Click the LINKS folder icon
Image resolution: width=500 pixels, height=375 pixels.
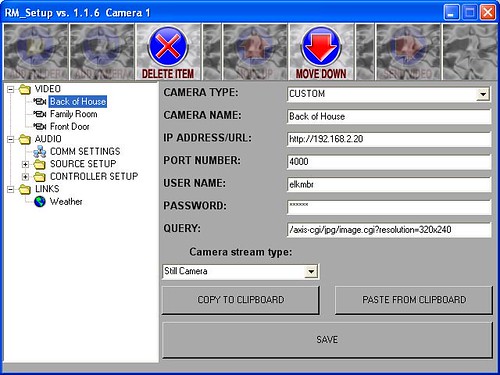pos(25,189)
